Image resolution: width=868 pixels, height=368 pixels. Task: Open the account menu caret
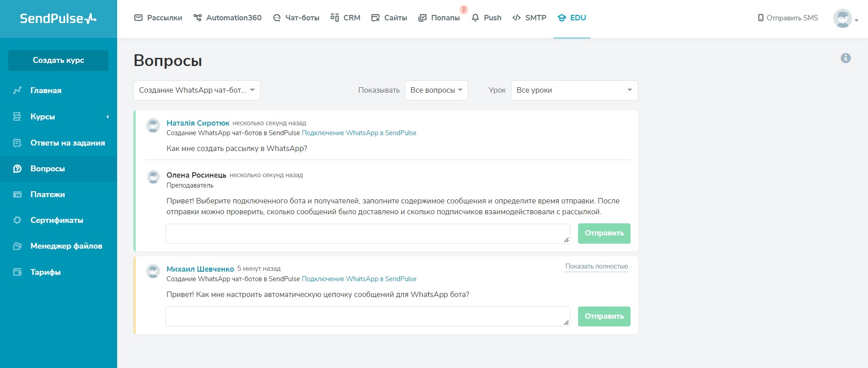coord(856,20)
